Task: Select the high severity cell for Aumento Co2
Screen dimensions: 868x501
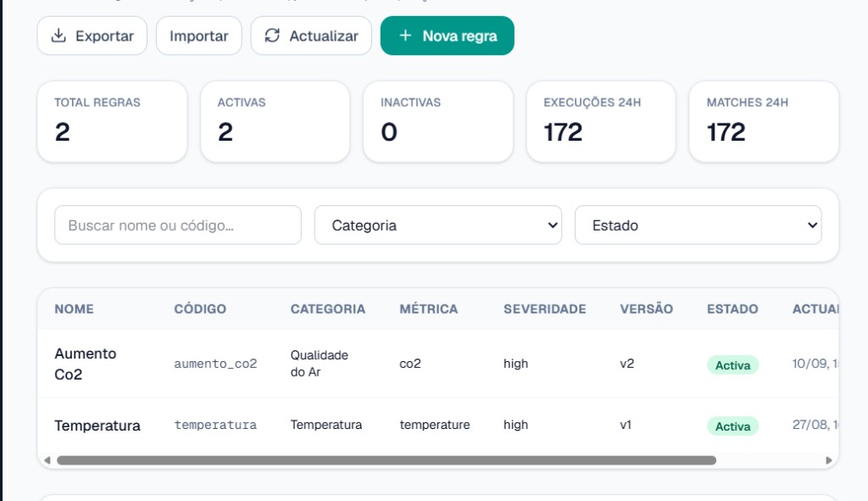Action: (x=515, y=364)
